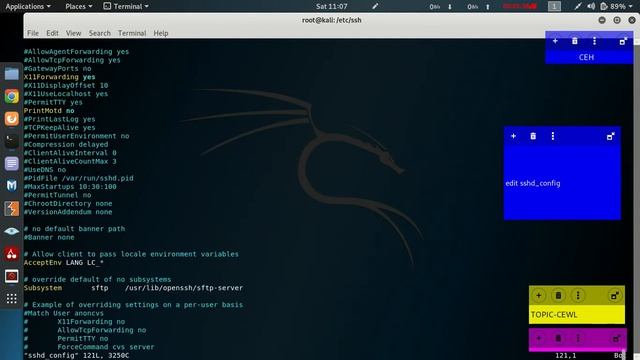Click the '#GatewayPorts no' line
The width and height of the screenshot is (640, 360).
[x=57, y=68]
